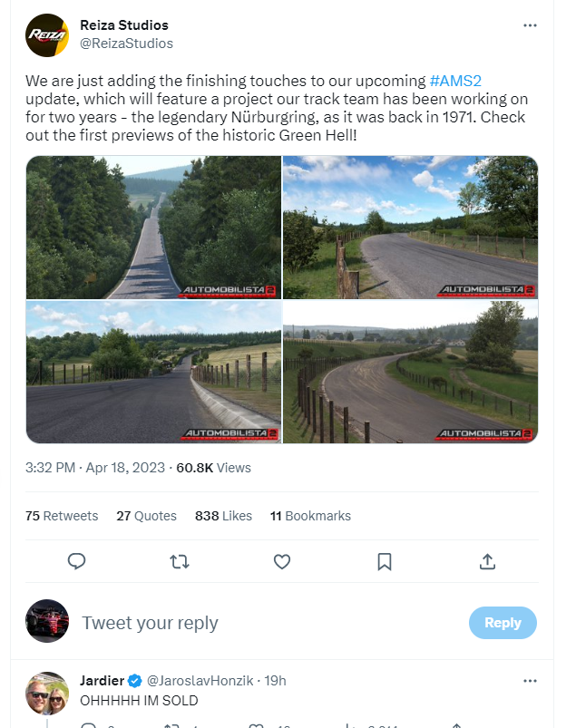This screenshot has width=576, height=728.
Task: Bookmark this tweet
Action: click(385, 562)
